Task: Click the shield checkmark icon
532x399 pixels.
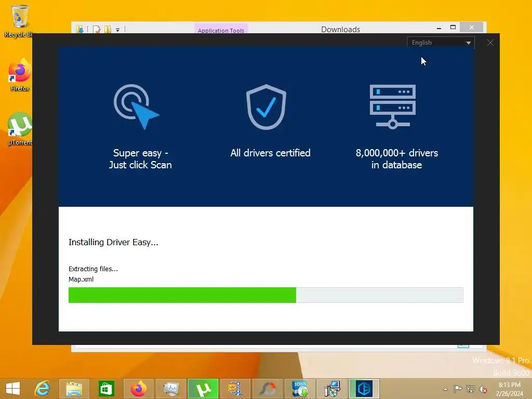Action: click(x=266, y=107)
